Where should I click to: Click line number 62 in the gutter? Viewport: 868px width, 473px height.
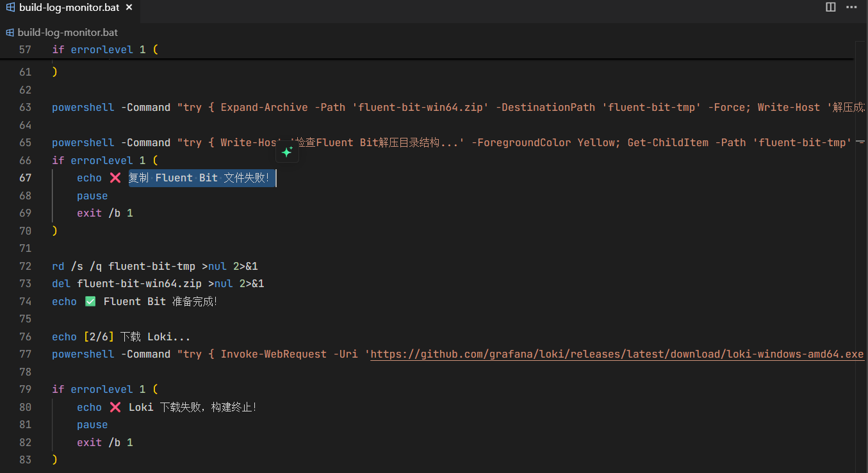click(x=25, y=90)
